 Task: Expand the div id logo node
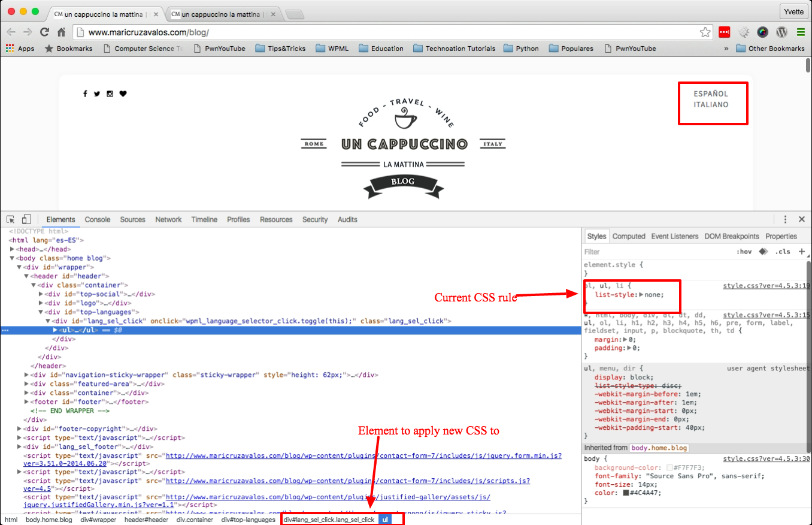[x=41, y=303]
